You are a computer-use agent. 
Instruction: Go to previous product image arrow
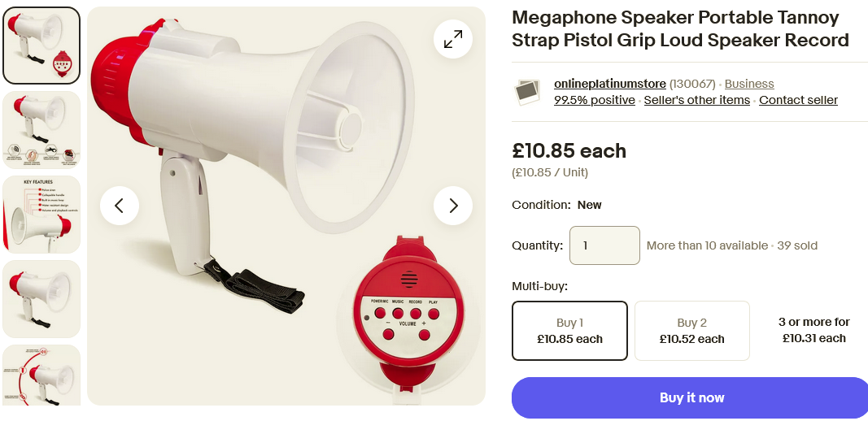point(120,206)
